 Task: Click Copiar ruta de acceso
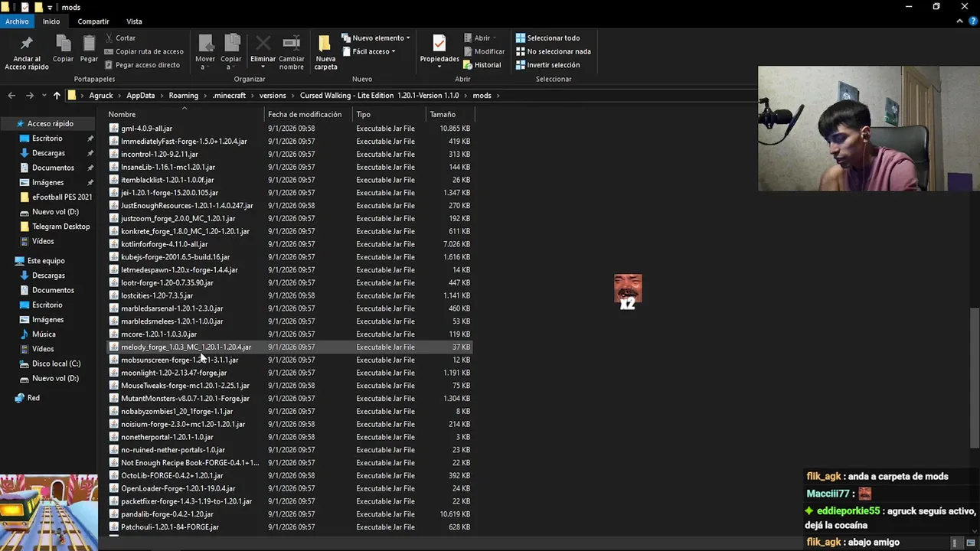click(x=143, y=51)
